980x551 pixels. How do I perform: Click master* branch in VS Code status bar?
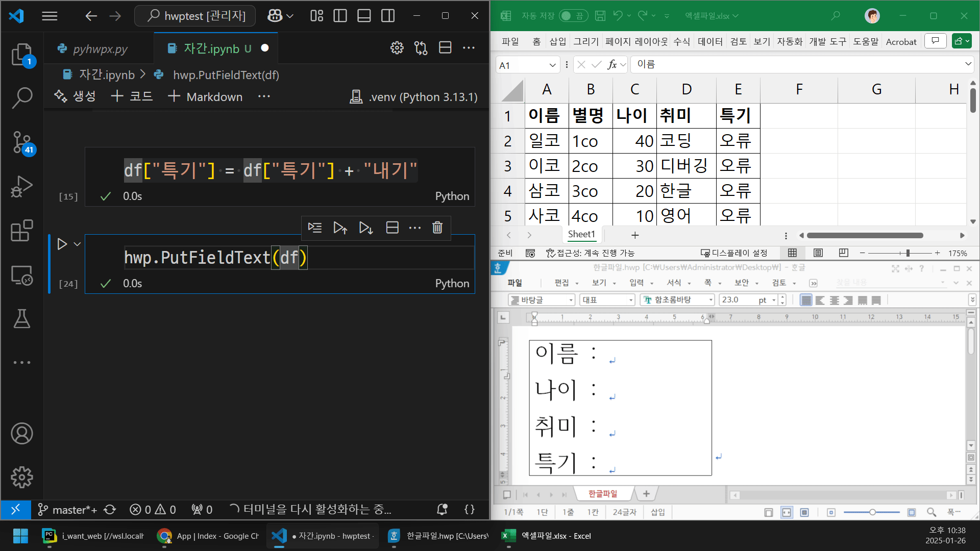click(67, 509)
